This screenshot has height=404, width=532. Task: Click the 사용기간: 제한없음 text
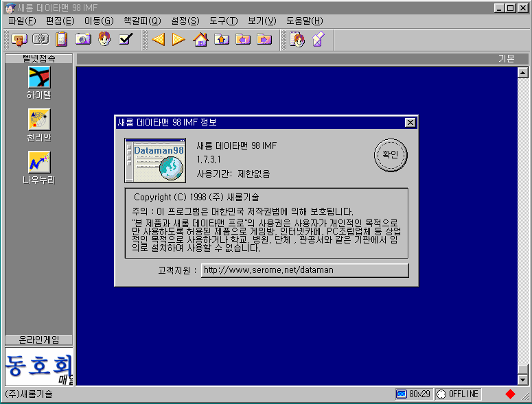tap(233, 174)
